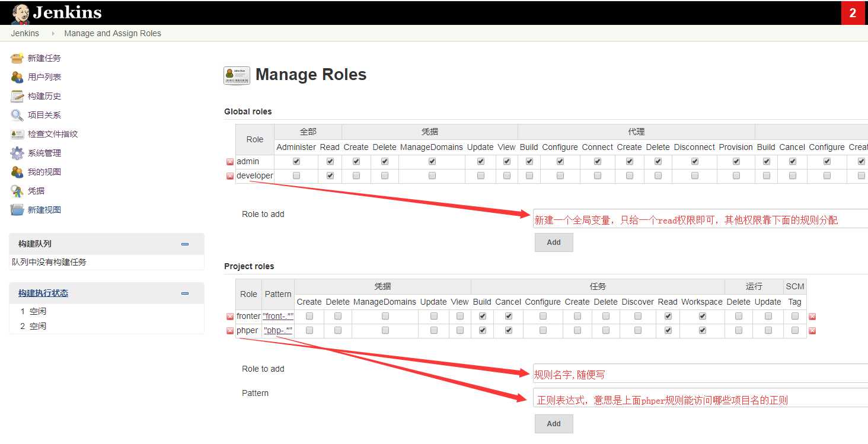Image resolution: width=868 pixels, height=444 pixels.
Task: Click red delete icon right of phper row
Action: pos(812,331)
